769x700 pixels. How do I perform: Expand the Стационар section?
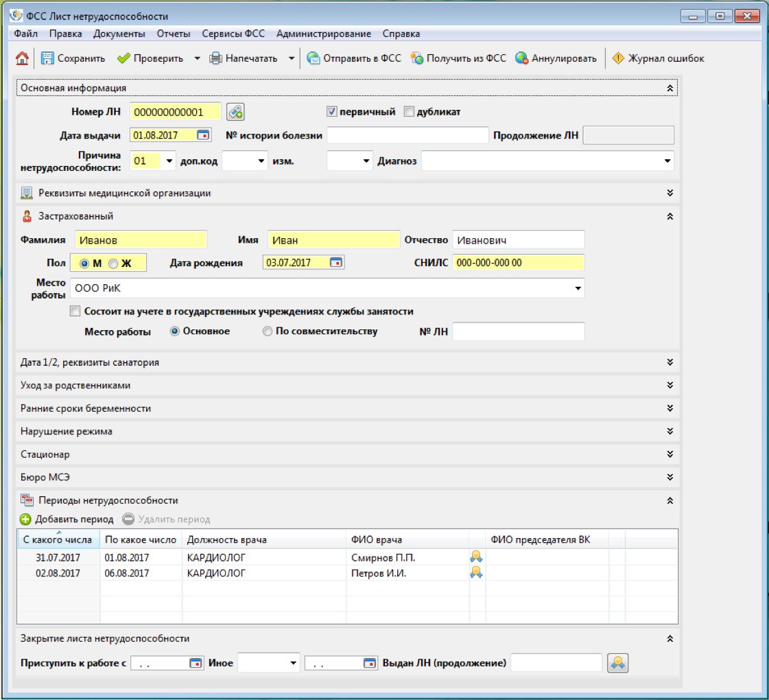click(x=670, y=455)
